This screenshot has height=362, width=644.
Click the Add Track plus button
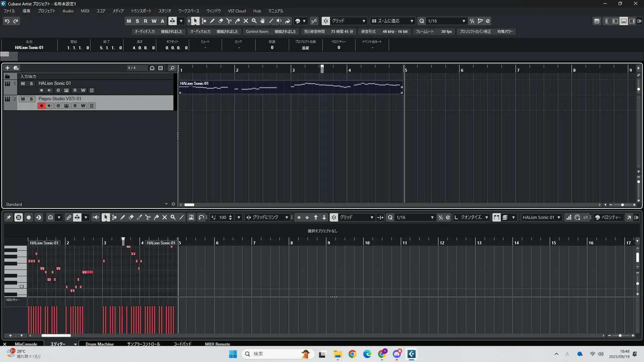point(7,68)
